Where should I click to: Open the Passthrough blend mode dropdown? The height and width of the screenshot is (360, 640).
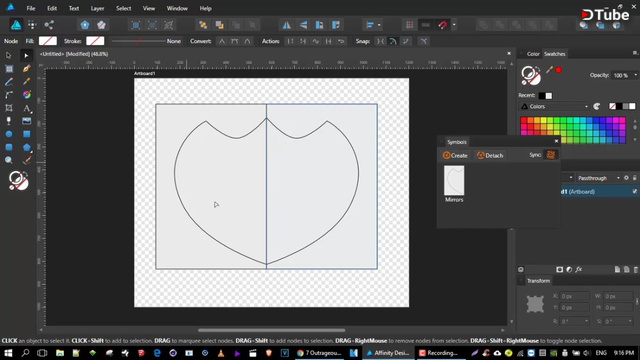[599, 178]
